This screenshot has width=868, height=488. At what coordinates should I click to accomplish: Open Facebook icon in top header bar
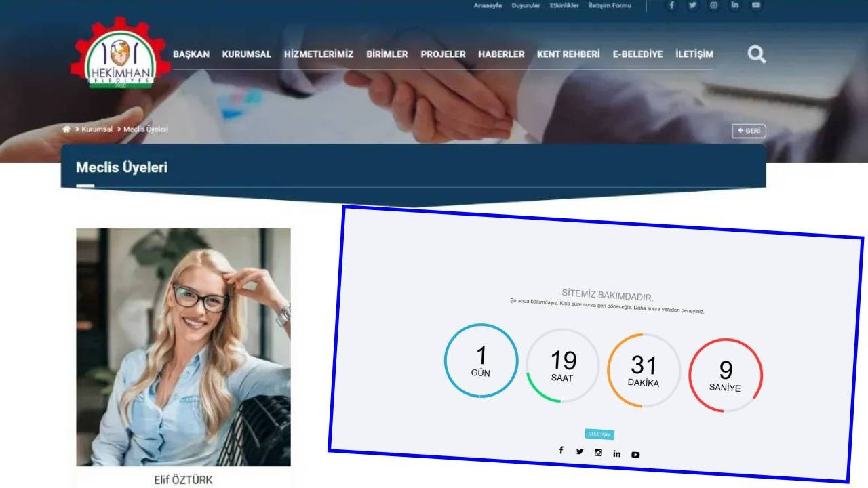pos(671,5)
